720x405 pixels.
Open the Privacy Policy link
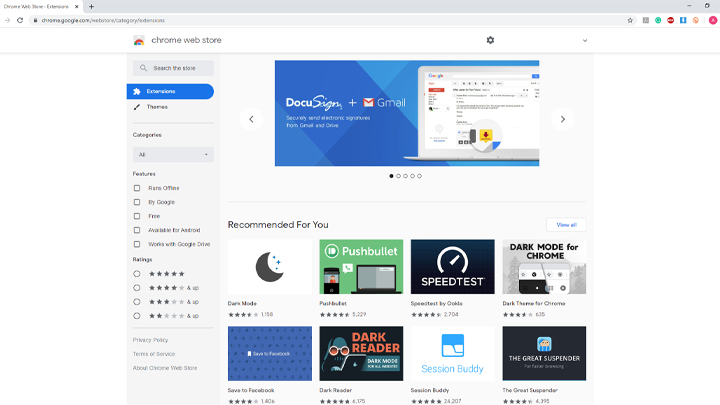[151, 340]
